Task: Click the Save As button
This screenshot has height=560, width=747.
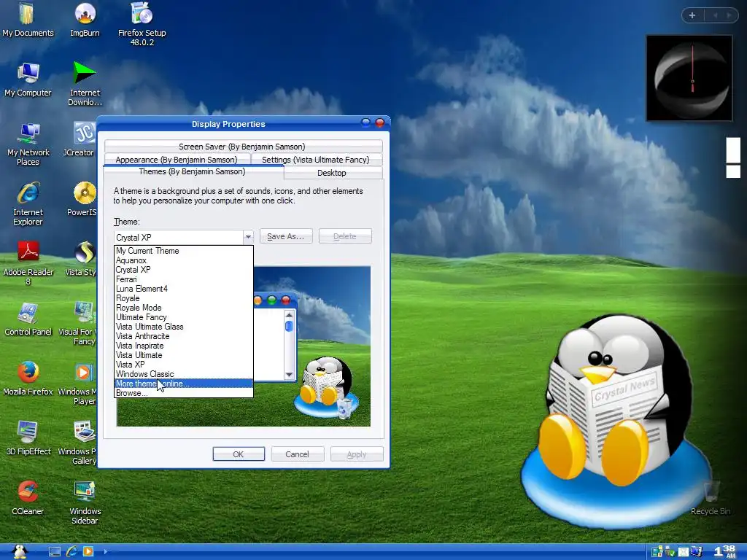Action: (286, 236)
